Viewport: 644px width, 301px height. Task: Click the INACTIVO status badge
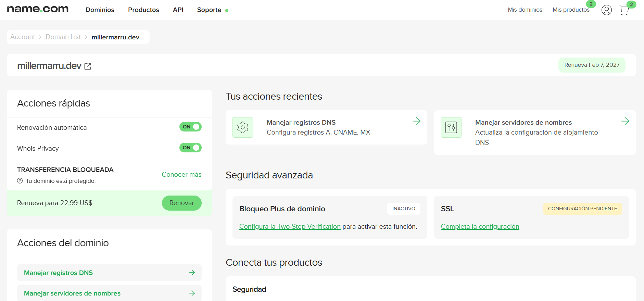[404, 209]
